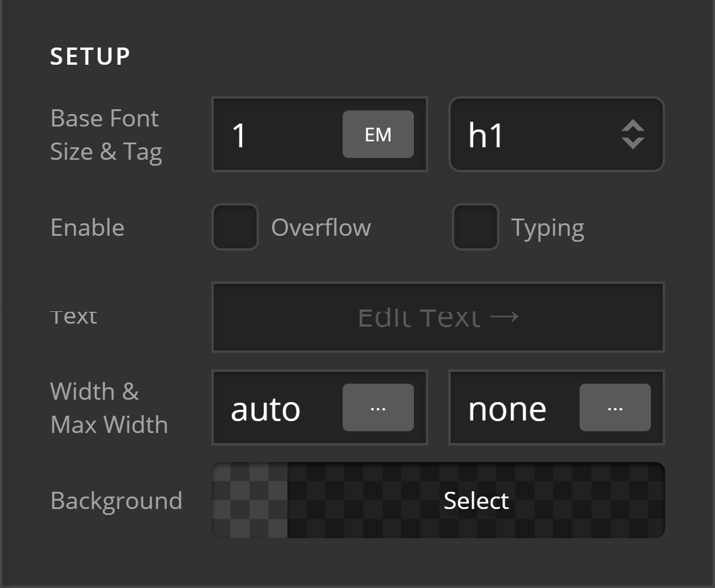
Task: Toggle Overflow by clicking its label
Action: point(321,227)
